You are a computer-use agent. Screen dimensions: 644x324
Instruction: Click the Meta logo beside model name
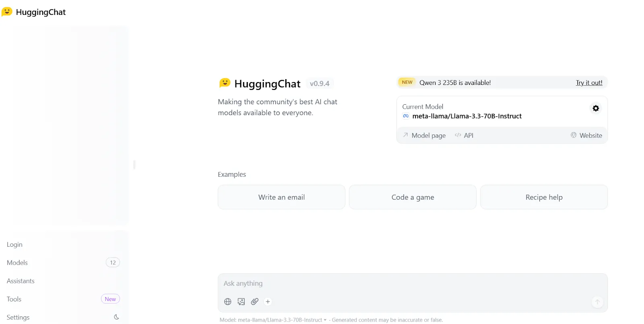pos(406,116)
